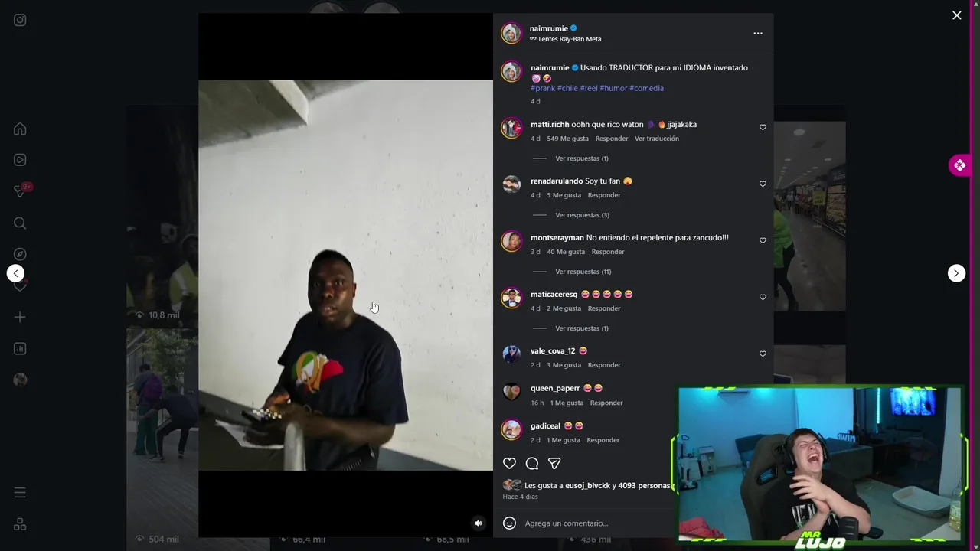The image size is (980, 551).
Task: Open the dashboard chart icon in sidebar
Action: [20, 348]
